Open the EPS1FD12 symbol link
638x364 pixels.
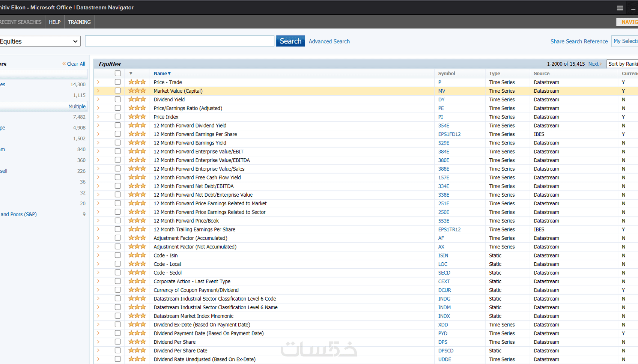coord(449,134)
